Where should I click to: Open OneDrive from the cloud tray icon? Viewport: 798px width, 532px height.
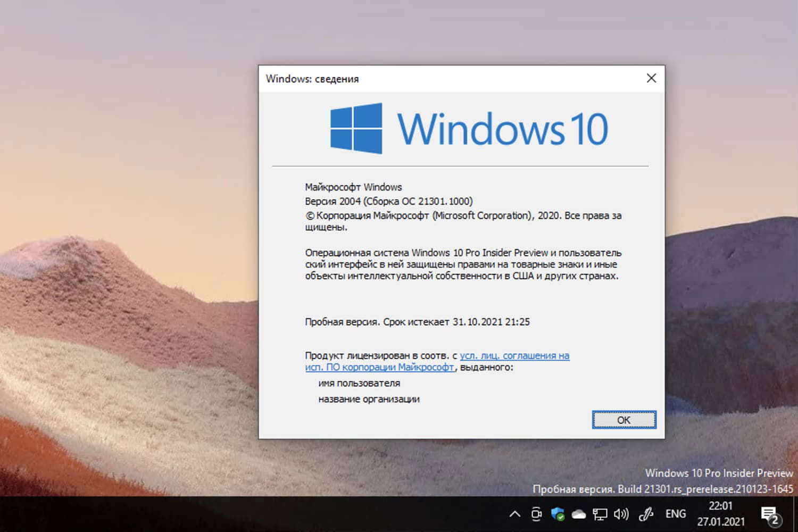578,514
